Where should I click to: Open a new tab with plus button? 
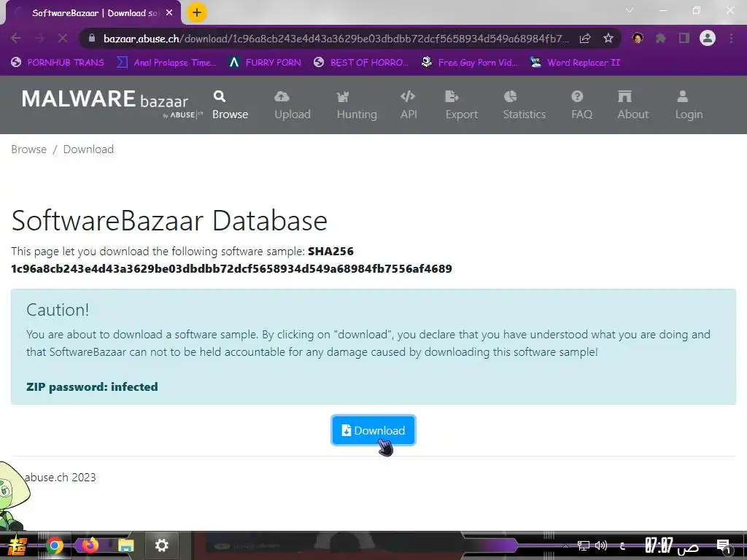coord(197,12)
